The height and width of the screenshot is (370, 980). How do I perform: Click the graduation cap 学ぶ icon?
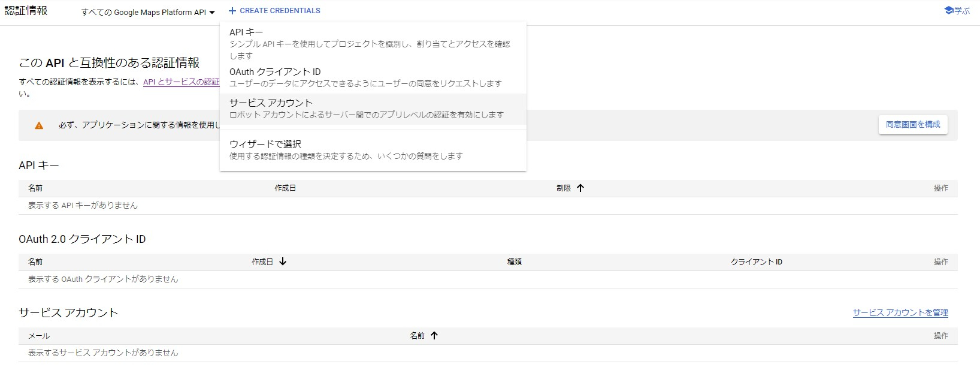tap(949, 10)
